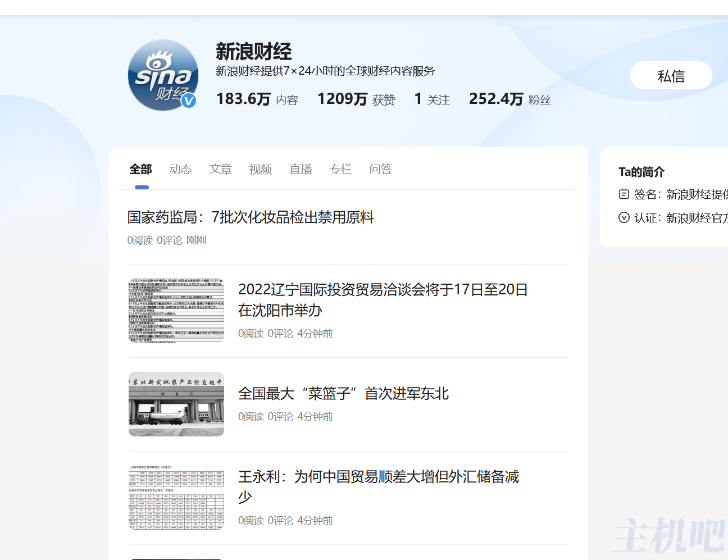728x560 pixels.
Task: Click the 1209万 获赞 count
Action: (x=356, y=99)
